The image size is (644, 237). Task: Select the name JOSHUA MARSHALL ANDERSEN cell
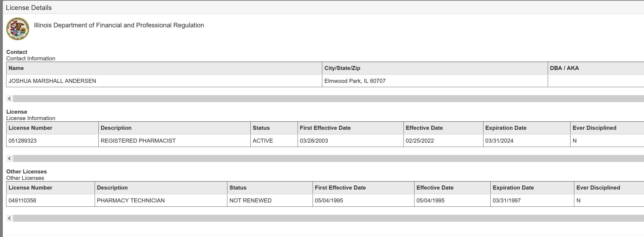click(164, 81)
